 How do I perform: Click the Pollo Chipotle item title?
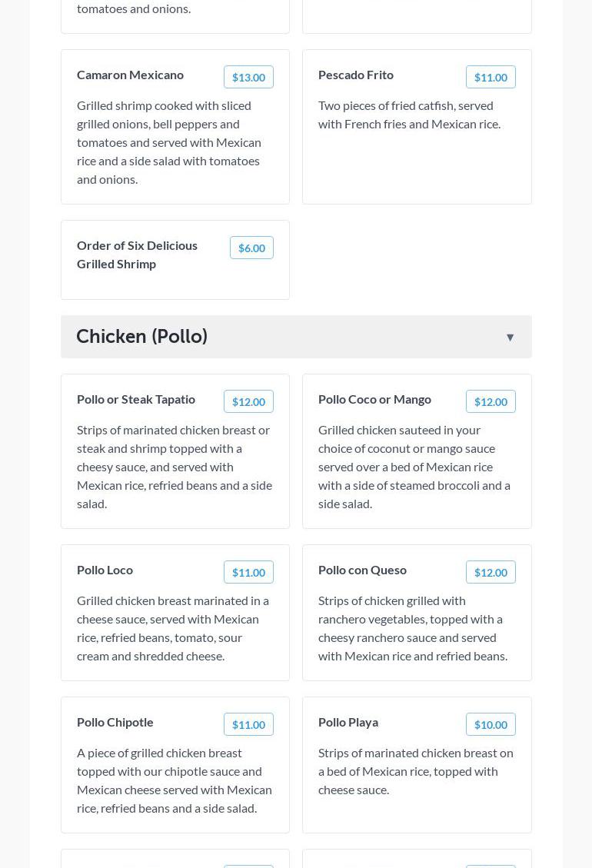pos(115,722)
